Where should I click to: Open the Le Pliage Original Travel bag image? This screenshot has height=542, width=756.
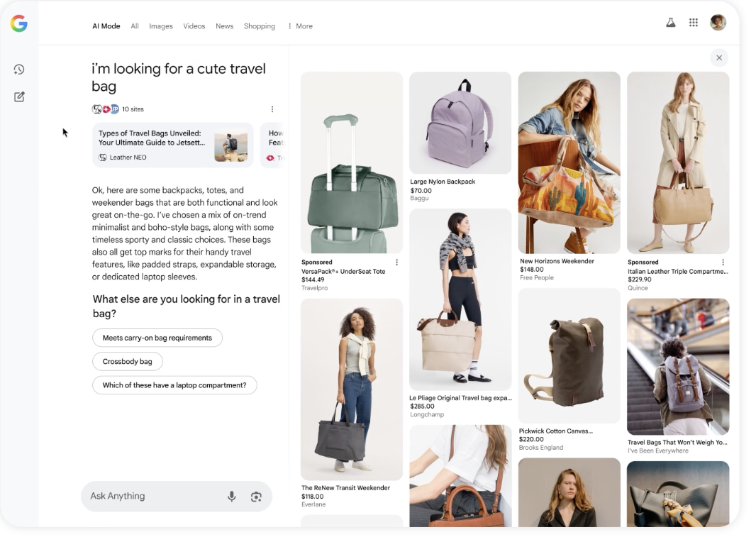point(460,299)
